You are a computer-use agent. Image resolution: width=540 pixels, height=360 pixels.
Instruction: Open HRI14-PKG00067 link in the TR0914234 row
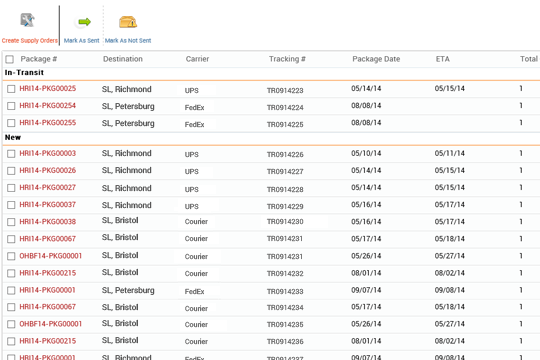point(48,307)
